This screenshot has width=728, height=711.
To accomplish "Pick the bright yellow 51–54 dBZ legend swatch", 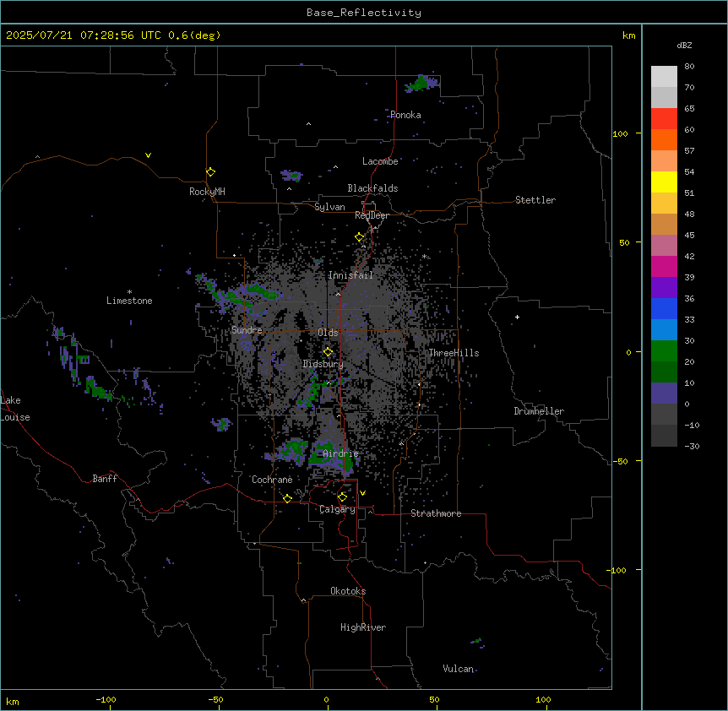I will pyautogui.click(x=664, y=182).
